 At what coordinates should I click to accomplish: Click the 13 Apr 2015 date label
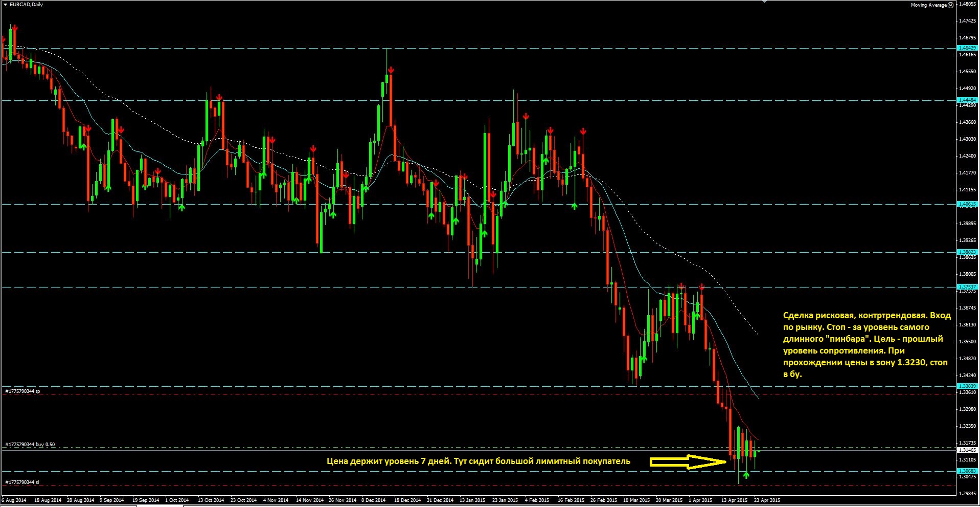tap(735, 500)
